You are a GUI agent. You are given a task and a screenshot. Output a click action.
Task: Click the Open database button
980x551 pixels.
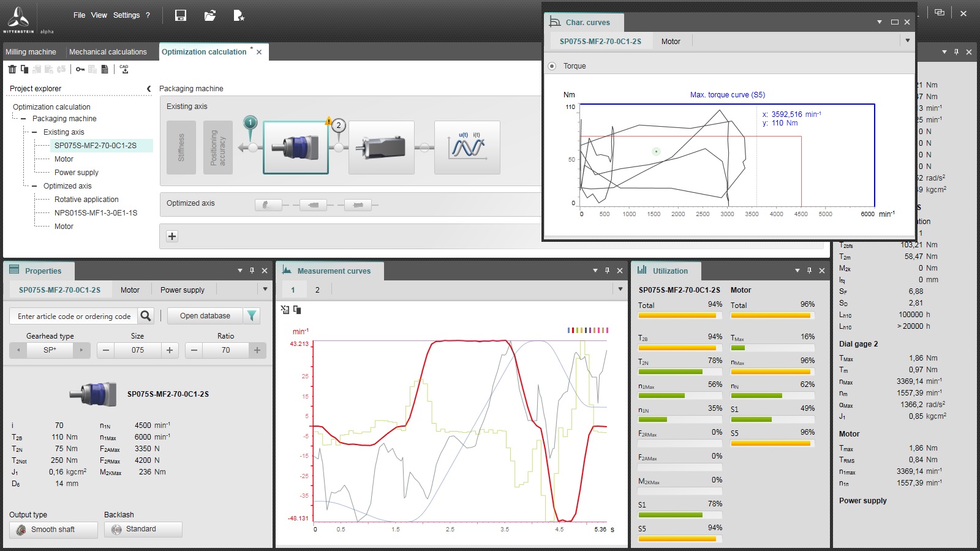point(205,315)
